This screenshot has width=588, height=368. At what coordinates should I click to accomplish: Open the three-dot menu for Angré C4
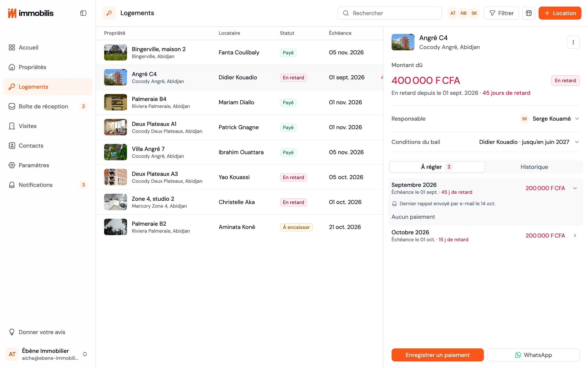click(x=573, y=42)
